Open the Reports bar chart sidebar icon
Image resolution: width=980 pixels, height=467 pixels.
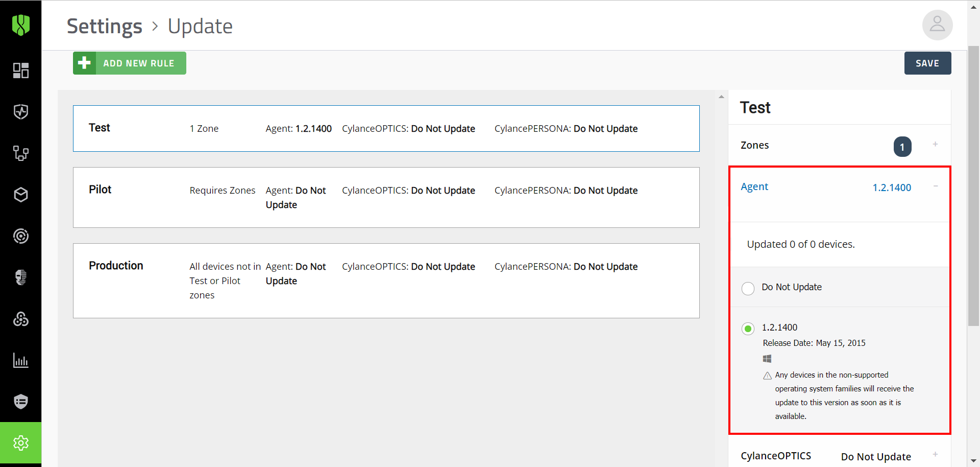coord(21,360)
